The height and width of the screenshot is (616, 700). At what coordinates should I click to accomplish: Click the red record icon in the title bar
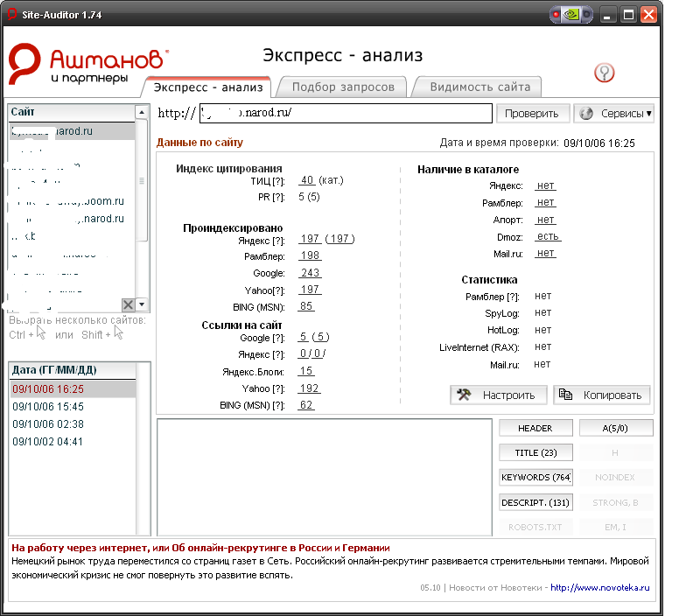point(556,15)
